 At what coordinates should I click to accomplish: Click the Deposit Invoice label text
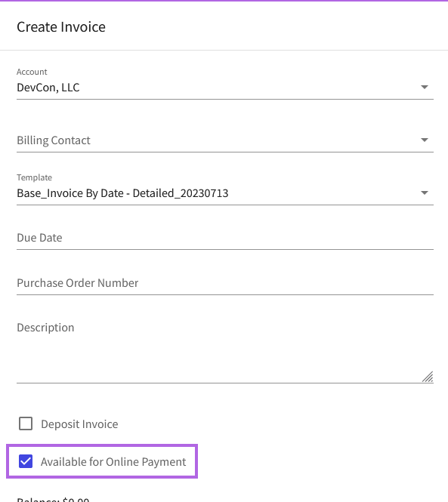79,424
